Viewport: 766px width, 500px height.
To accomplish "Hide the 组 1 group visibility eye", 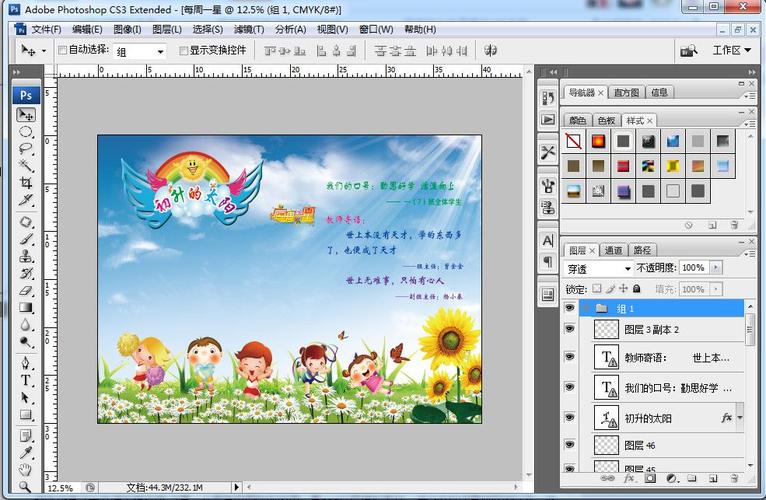I will click(570, 308).
